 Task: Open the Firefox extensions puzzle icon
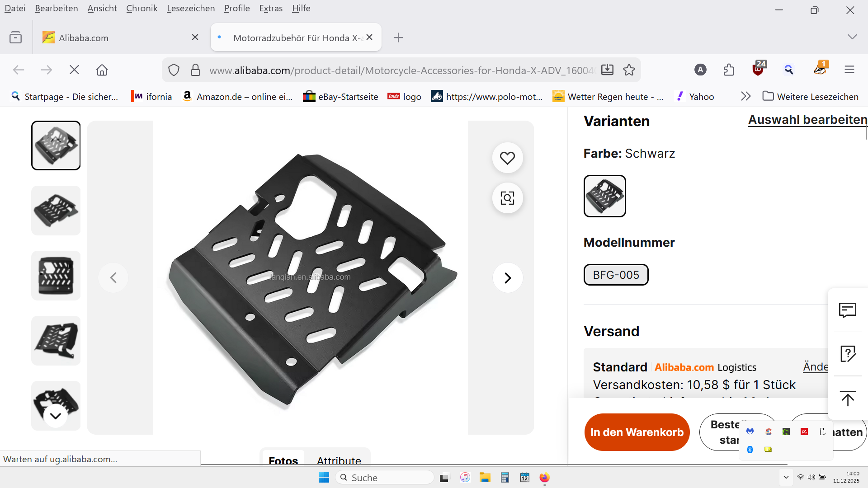click(729, 70)
